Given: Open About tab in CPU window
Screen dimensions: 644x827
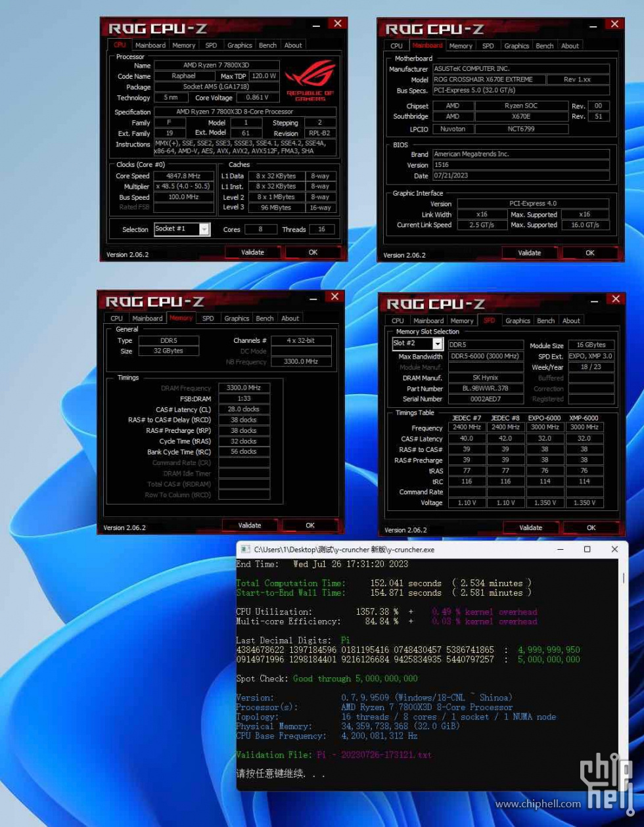Looking at the screenshot, I should click(293, 45).
